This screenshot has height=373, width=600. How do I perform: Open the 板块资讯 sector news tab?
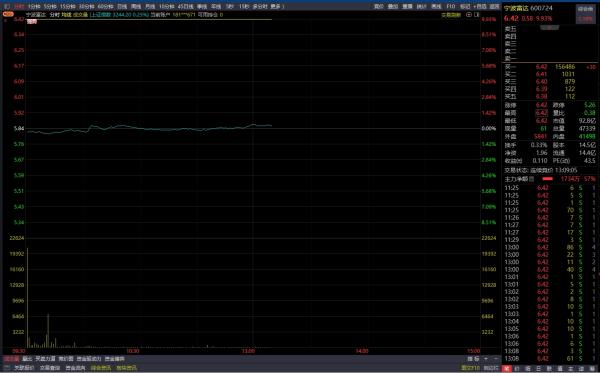[x=127, y=368]
